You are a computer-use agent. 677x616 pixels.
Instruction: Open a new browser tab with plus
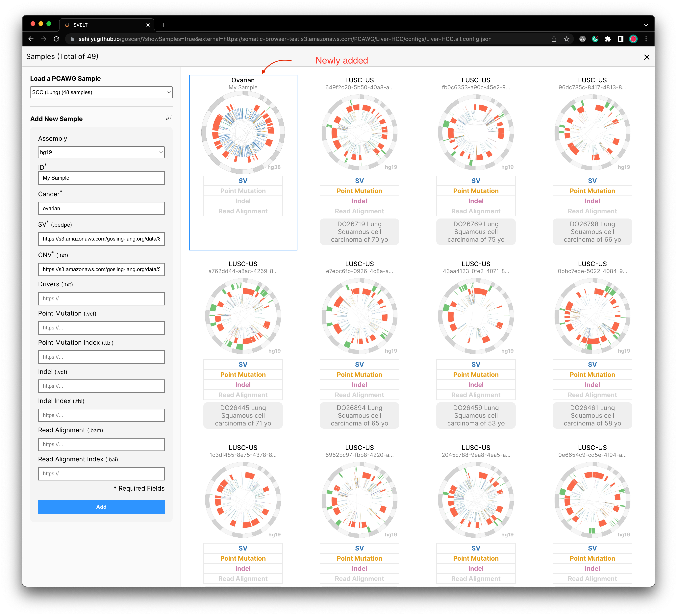click(163, 25)
